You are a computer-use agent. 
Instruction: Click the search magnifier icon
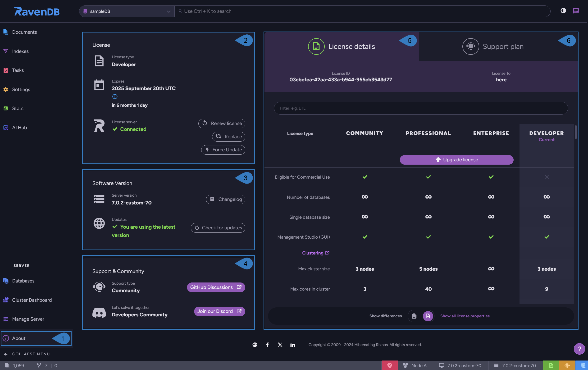click(180, 11)
